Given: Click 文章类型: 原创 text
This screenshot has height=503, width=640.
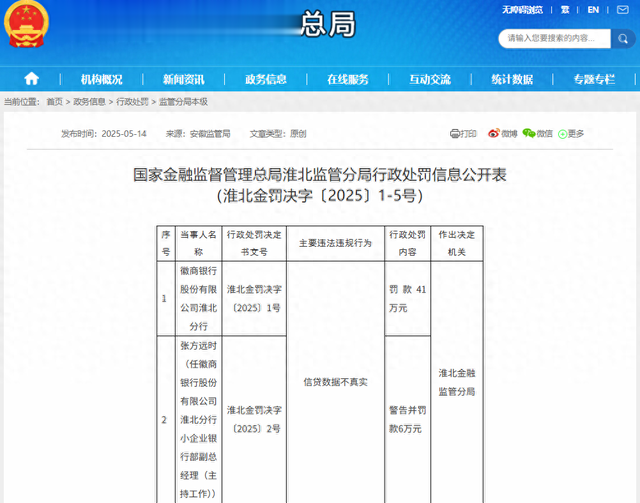Looking at the screenshot, I should click(278, 134).
